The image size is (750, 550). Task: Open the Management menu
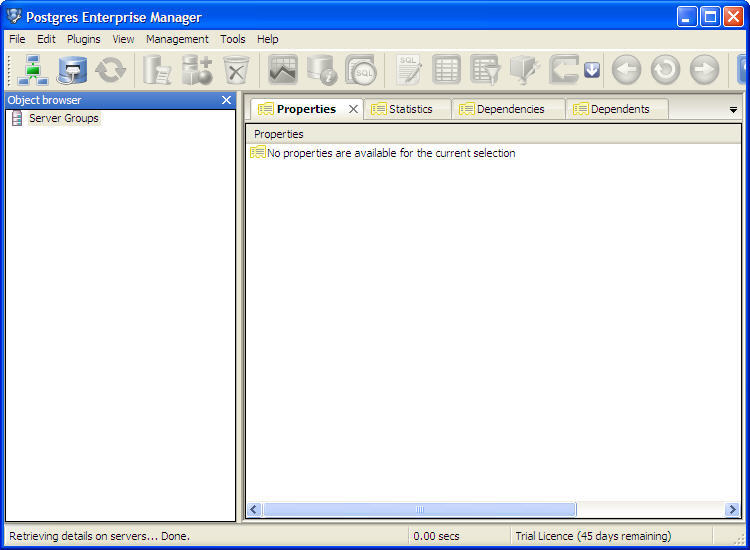click(x=177, y=39)
